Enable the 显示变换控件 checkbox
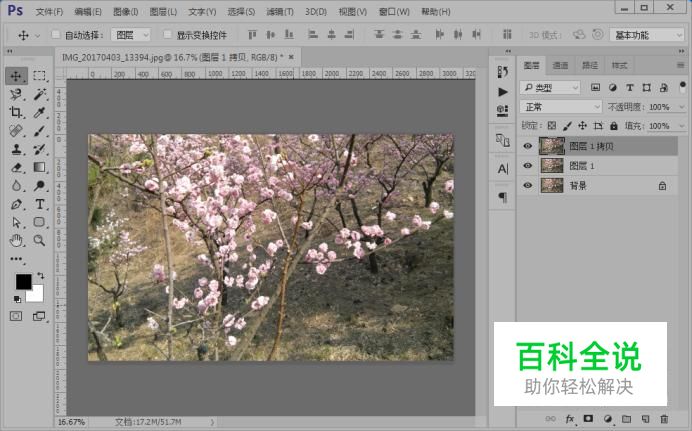The width and height of the screenshot is (692, 431). [x=167, y=34]
